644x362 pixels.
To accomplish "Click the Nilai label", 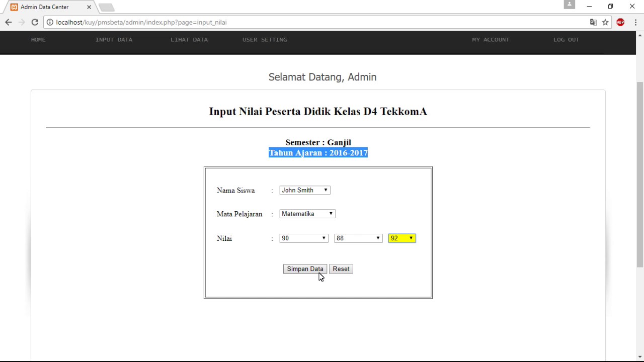I will point(224,238).
